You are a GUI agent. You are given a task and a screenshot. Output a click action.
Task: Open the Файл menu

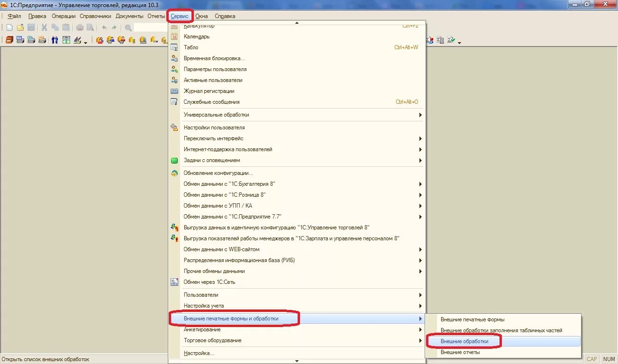click(14, 16)
